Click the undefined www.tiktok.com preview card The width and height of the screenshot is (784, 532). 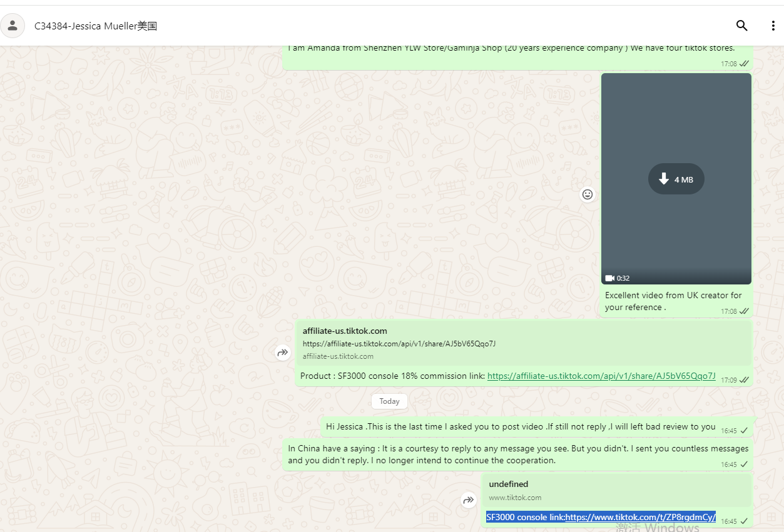(616, 490)
